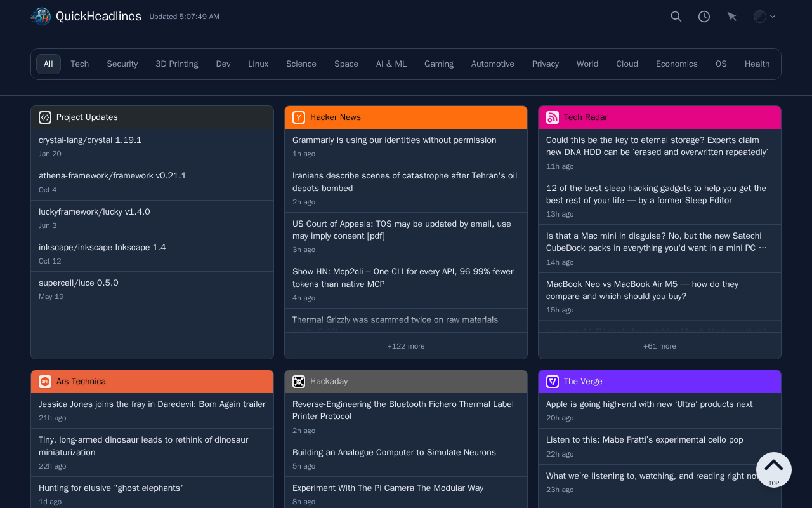This screenshot has height=508, width=812.
Task: Select the Dev tab
Action: [x=223, y=64]
